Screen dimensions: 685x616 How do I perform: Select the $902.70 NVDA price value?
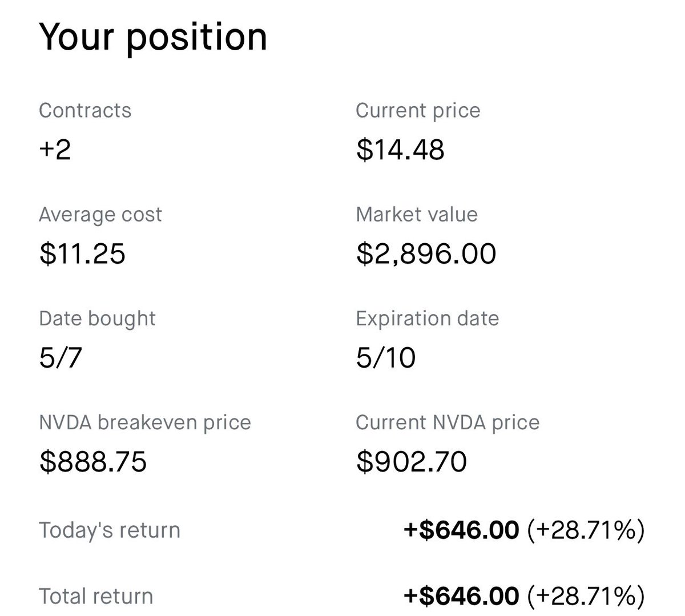[x=412, y=462]
